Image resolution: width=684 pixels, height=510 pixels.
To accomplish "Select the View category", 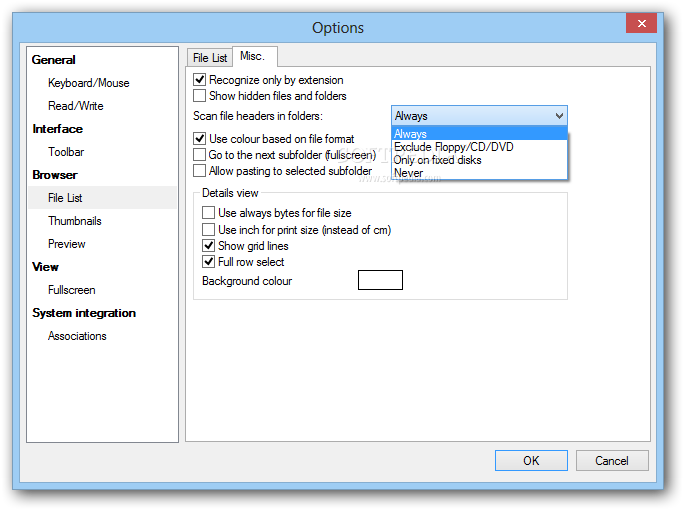I will [x=45, y=267].
